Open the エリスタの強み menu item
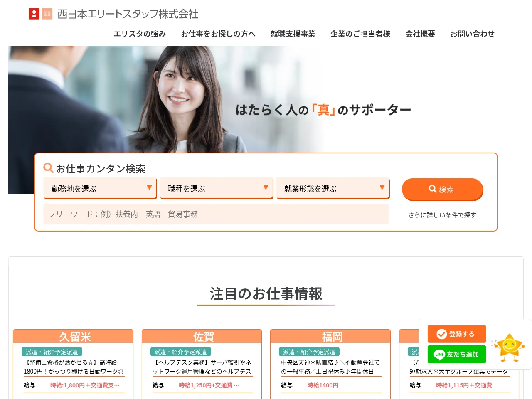The width and height of the screenshot is (532, 399). pos(140,34)
